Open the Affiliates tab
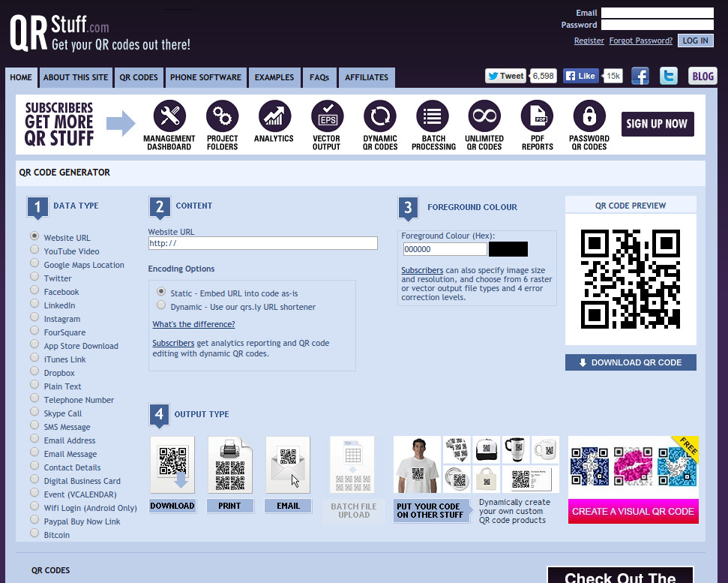728x583 pixels. (x=367, y=77)
